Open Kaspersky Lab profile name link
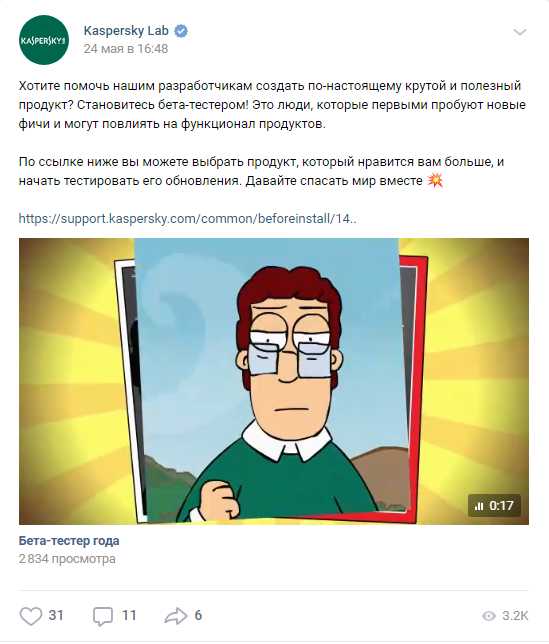The height and width of the screenshot is (644, 549). [x=126, y=30]
